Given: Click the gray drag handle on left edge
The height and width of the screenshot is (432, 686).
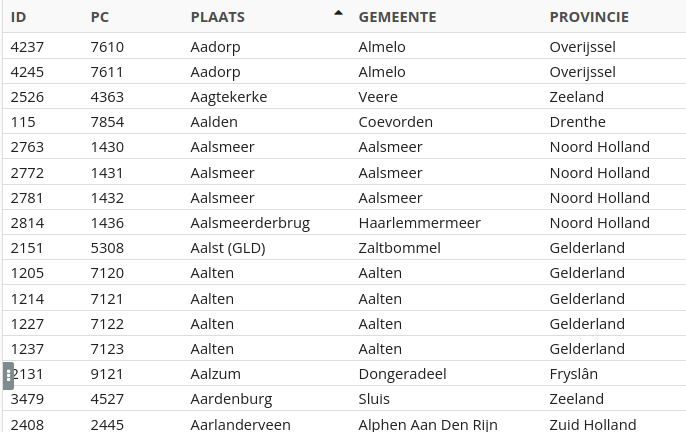Looking at the screenshot, I should 8,376.
